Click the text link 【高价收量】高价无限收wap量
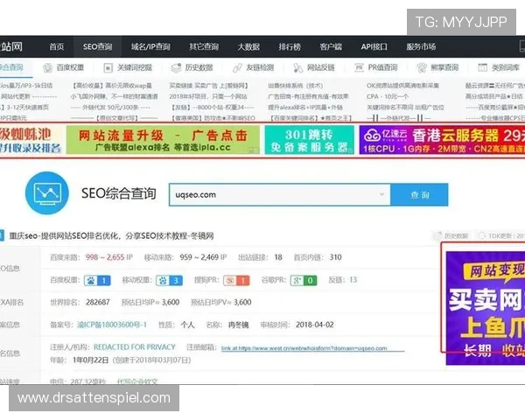Screen dimensions: 525x420 112,86
